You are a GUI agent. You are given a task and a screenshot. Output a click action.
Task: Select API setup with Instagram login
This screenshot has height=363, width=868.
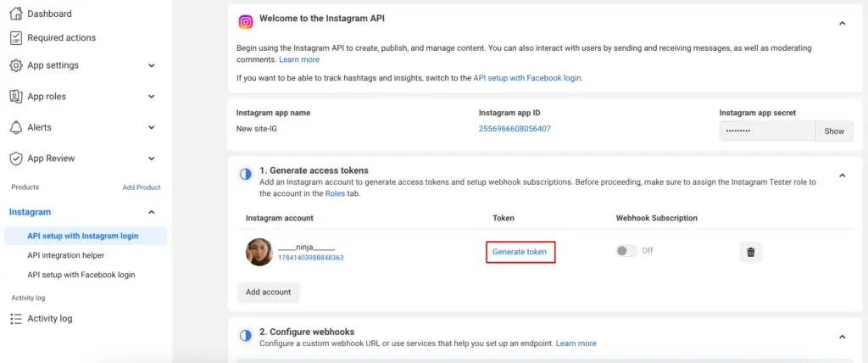coord(86,236)
